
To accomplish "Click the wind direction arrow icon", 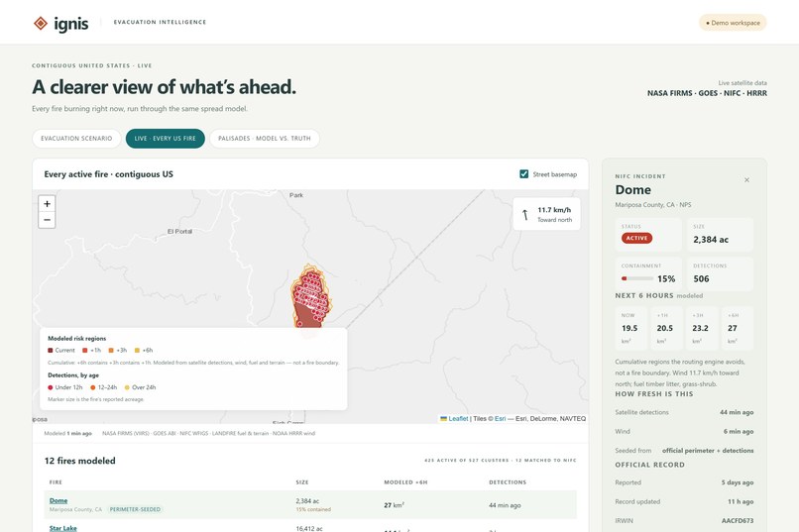I will click(x=524, y=215).
